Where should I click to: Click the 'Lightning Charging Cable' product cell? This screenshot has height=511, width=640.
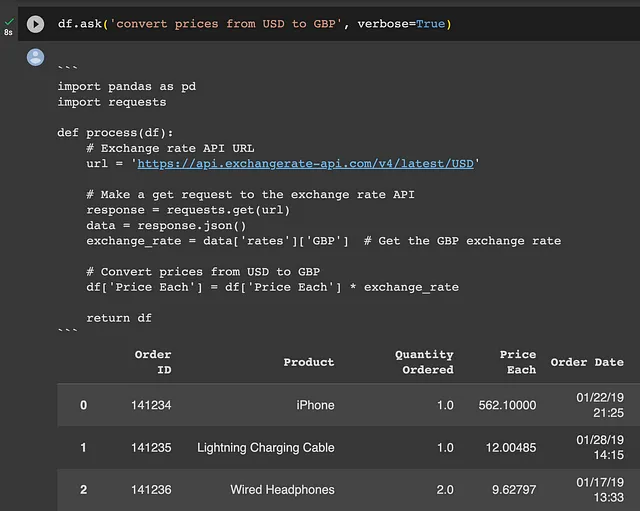[266, 448]
